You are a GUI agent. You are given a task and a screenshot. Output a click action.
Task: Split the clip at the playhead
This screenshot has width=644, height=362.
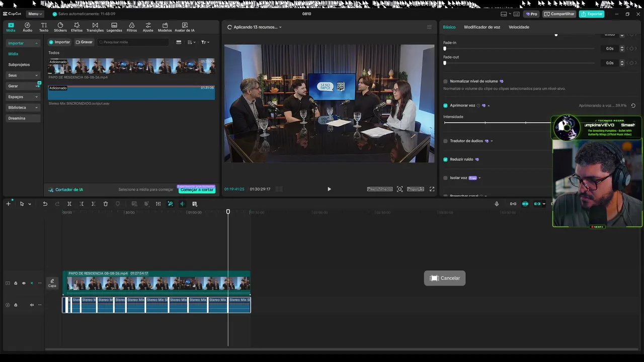coord(69,204)
